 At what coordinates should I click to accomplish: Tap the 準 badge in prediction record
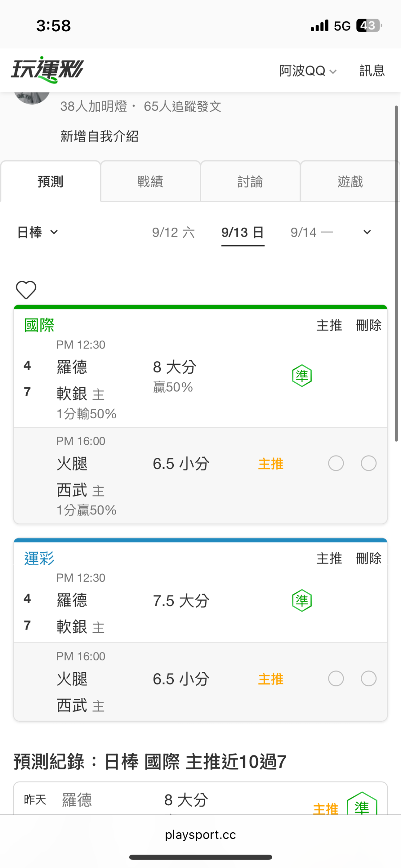(362, 804)
